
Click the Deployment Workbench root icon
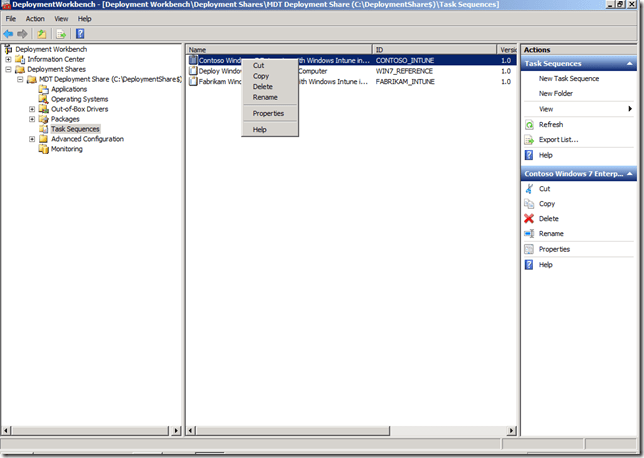[8, 49]
